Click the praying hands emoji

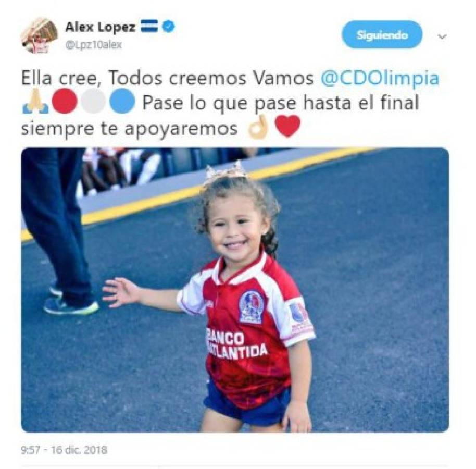pos(36,102)
